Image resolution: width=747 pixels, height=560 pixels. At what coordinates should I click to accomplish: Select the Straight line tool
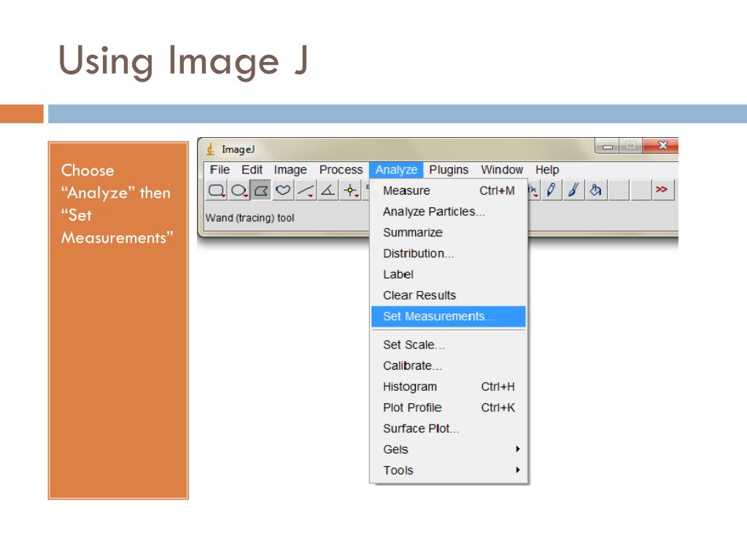click(x=306, y=190)
